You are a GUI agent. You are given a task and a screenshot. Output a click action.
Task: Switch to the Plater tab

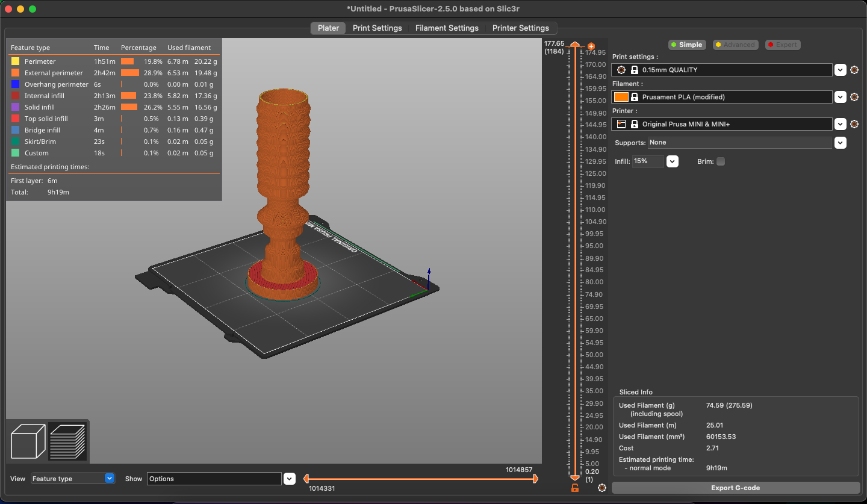click(328, 28)
